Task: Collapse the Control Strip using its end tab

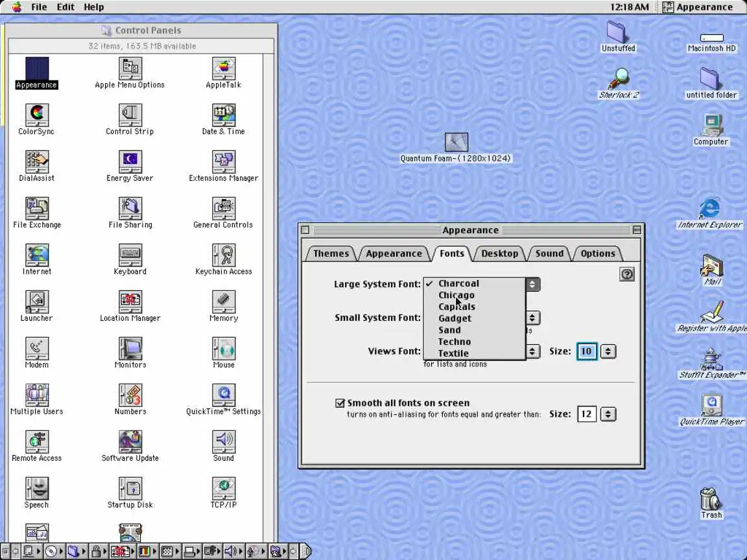Action: coord(306,552)
